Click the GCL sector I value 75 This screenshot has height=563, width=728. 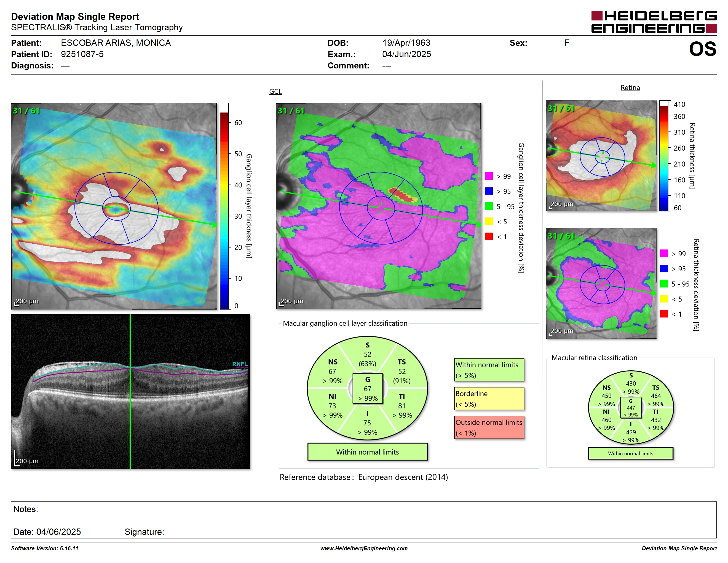point(367,423)
